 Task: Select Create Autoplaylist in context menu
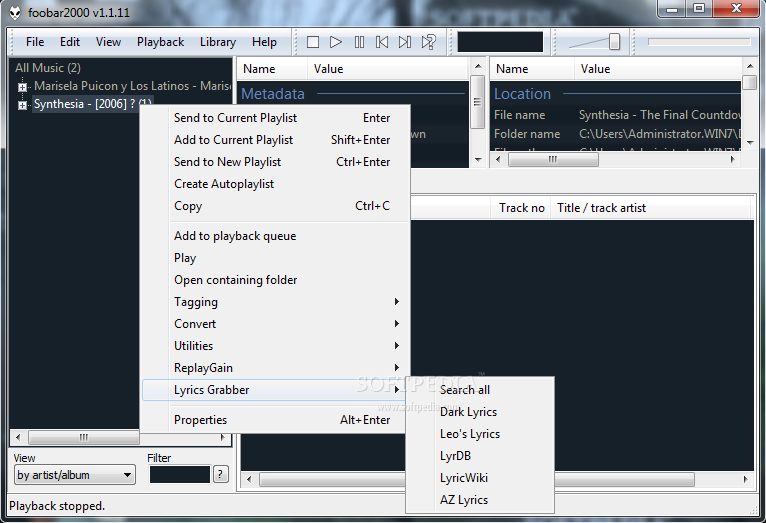276,184
